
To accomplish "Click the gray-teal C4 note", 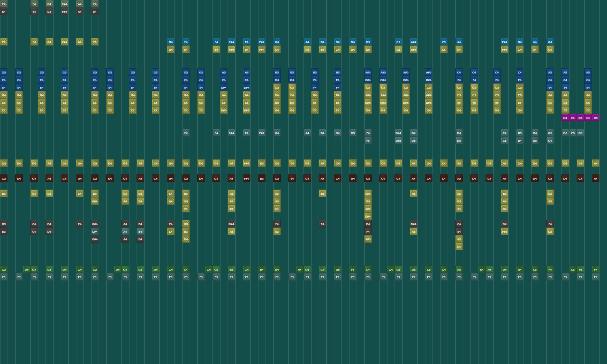I will coord(505,133).
